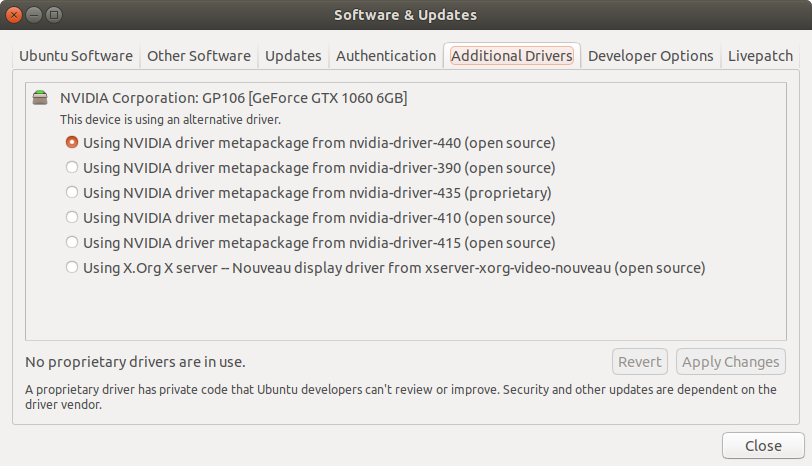Image resolution: width=812 pixels, height=466 pixels.
Task: Click the 'No proprietary drivers are in use.' status
Action: (x=135, y=361)
